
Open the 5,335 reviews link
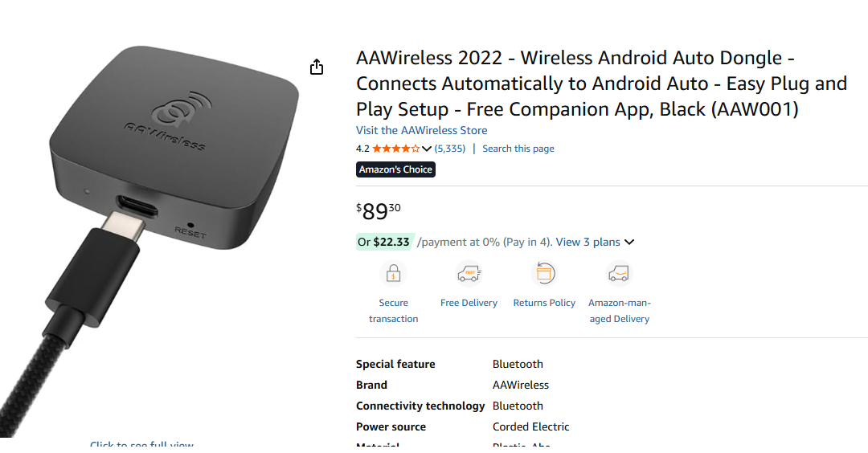[450, 149]
